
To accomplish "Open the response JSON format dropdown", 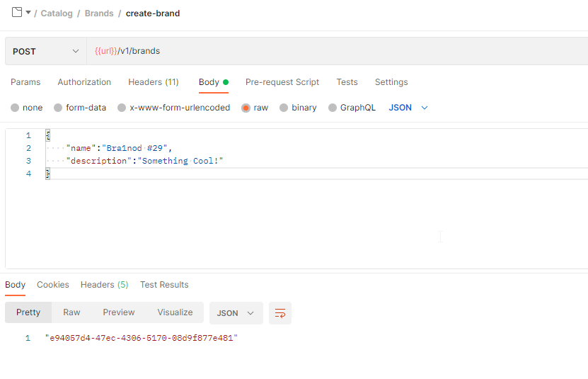I will 236,313.
